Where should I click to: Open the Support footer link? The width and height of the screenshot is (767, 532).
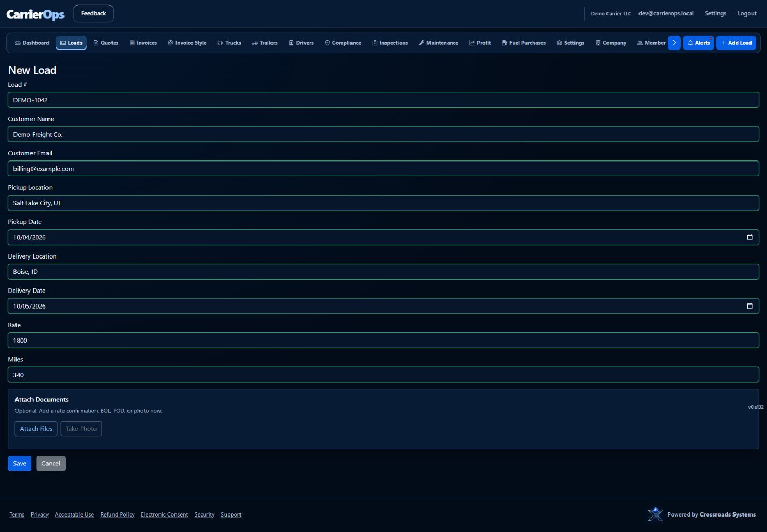[x=231, y=514]
